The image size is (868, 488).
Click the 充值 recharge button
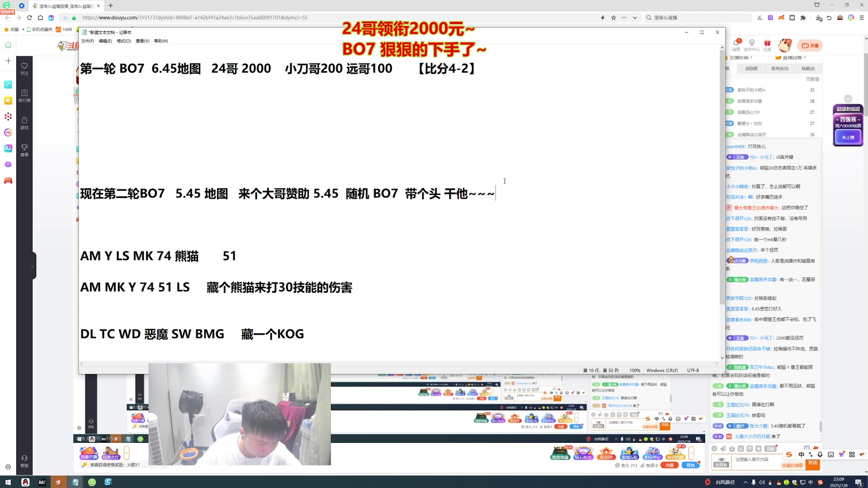click(670, 465)
